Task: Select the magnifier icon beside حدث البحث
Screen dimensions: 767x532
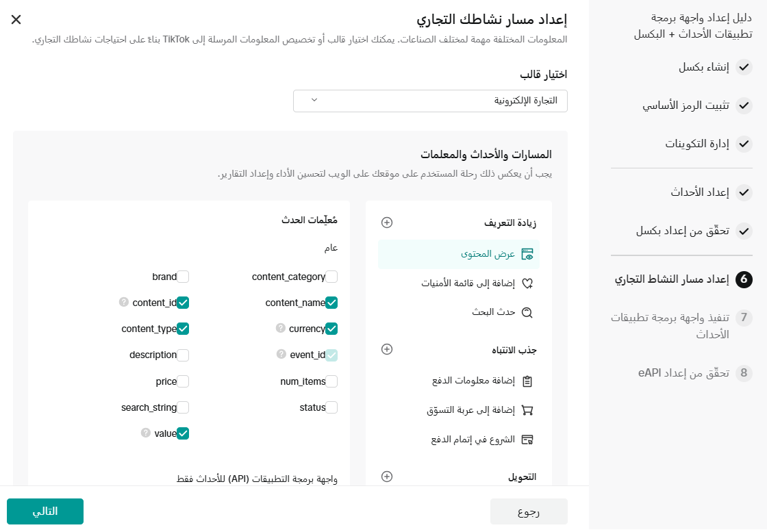Action: (527, 312)
